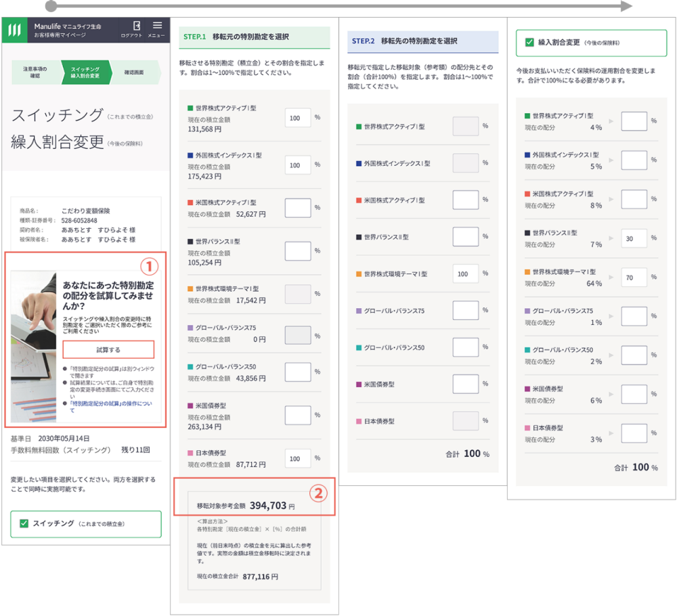Select the スイッチング繰入割合変更 step tab

click(x=85, y=72)
